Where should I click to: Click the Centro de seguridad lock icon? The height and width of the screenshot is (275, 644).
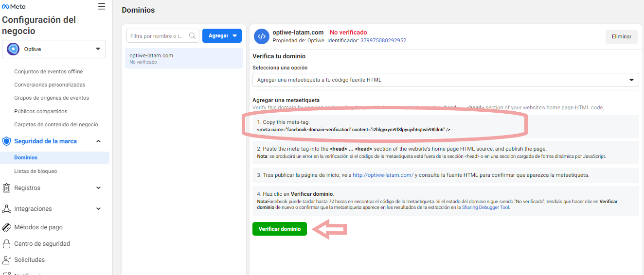6,244
